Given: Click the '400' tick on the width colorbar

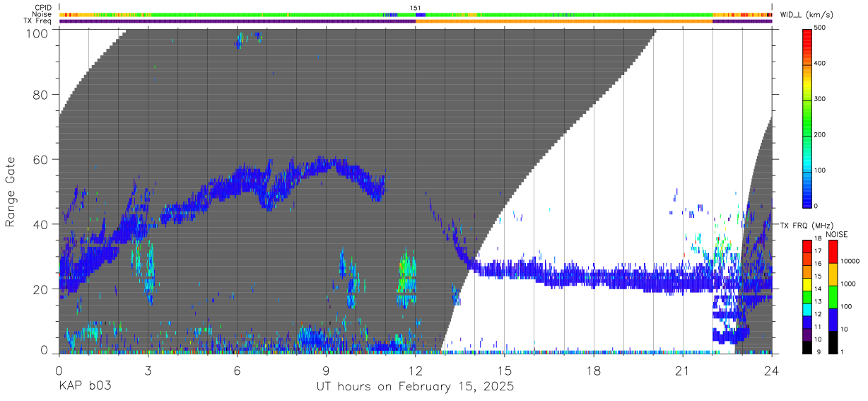Looking at the screenshot, I should click(x=820, y=64).
